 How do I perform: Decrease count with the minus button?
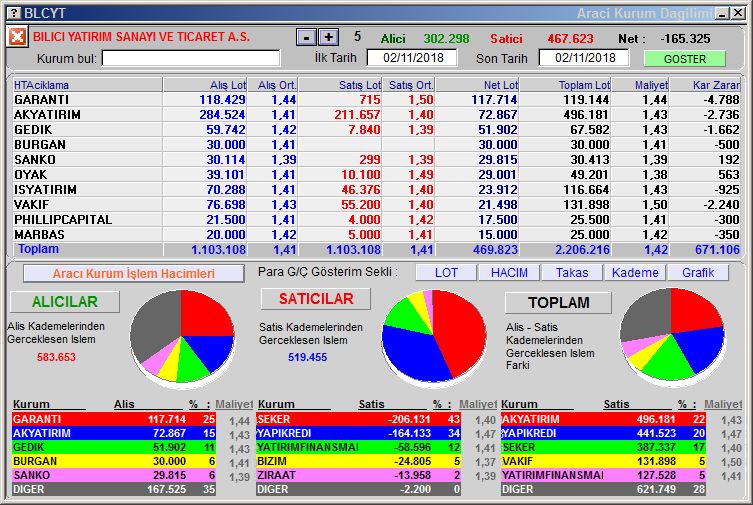(x=306, y=37)
